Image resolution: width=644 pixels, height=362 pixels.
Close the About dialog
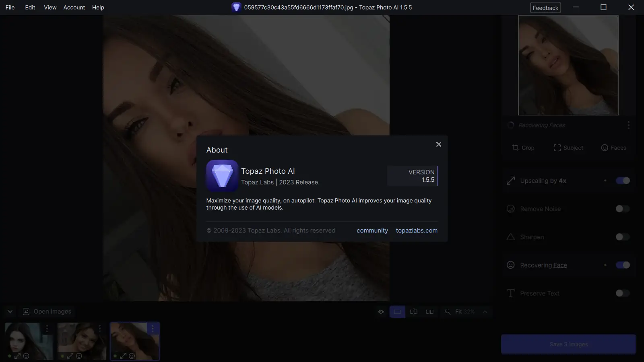[439, 144]
